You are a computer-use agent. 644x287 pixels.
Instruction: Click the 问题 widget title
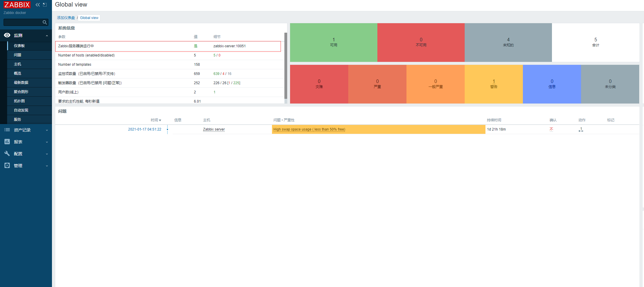click(x=62, y=111)
